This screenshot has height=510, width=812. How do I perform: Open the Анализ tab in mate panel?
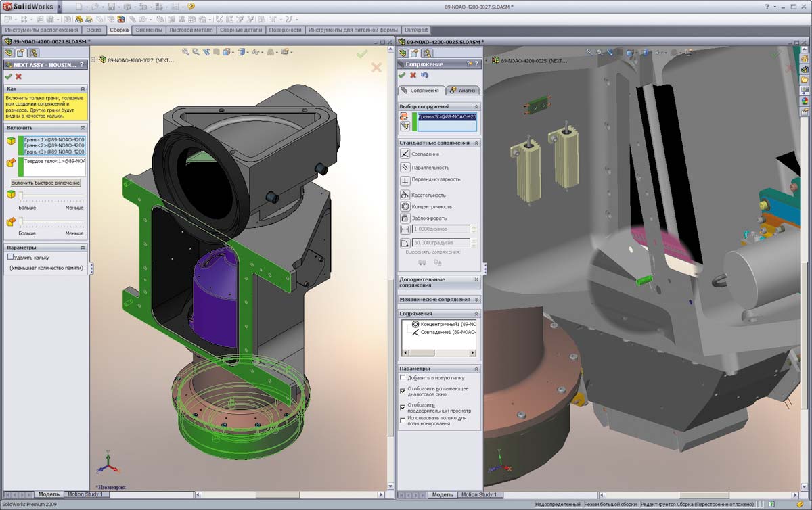463,90
